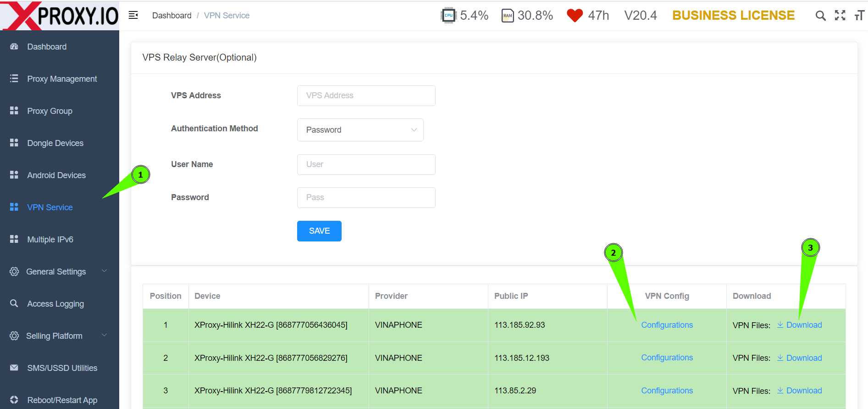Click the V20.4 version text
Viewport: 868px width, 409px height.
[x=641, y=16]
